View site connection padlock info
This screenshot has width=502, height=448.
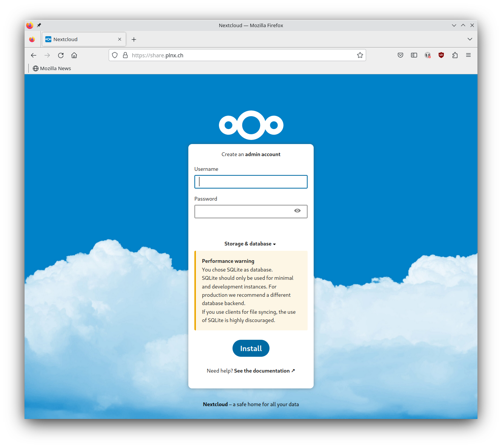coord(125,55)
